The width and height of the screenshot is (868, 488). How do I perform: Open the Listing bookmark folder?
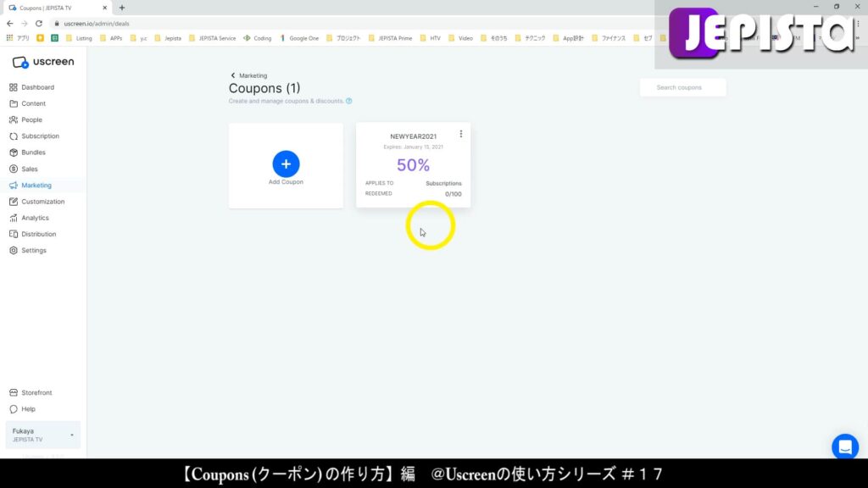(x=79, y=38)
